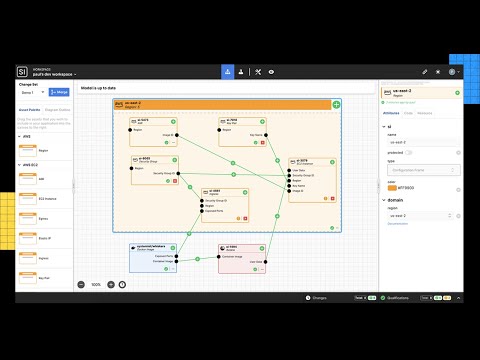The height and width of the screenshot is (360, 480).
Task: Click the green plus on Key Pair node
Action: (262, 122)
